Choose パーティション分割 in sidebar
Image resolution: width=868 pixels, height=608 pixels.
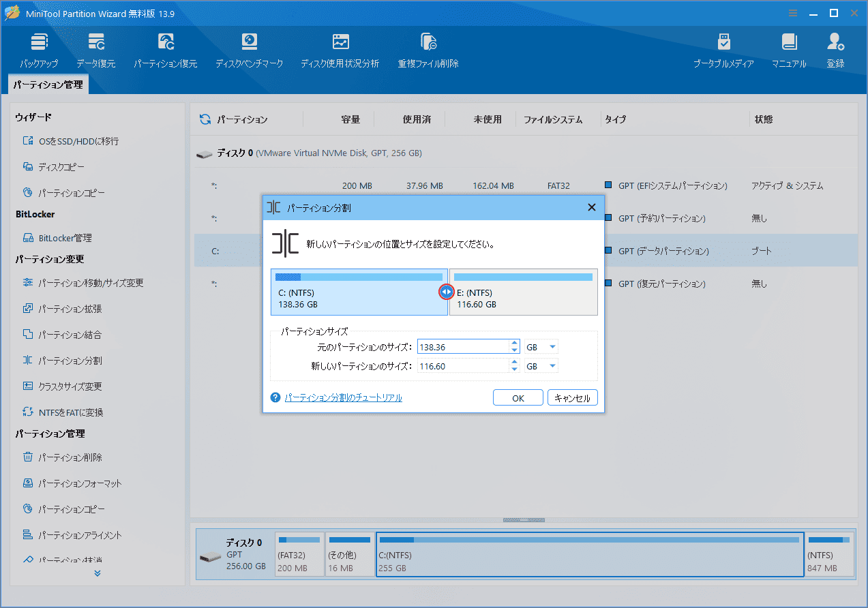point(62,361)
